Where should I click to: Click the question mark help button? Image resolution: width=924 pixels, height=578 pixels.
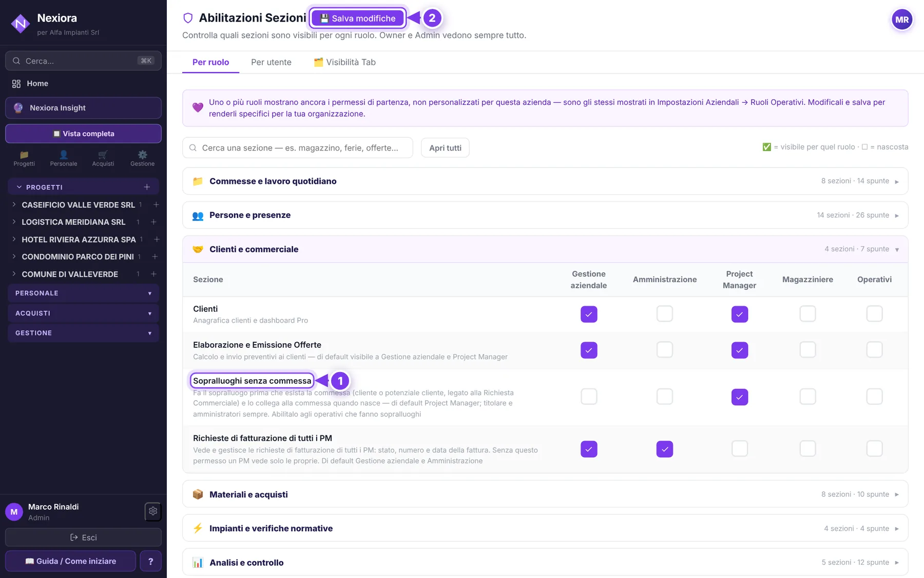click(150, 561)
